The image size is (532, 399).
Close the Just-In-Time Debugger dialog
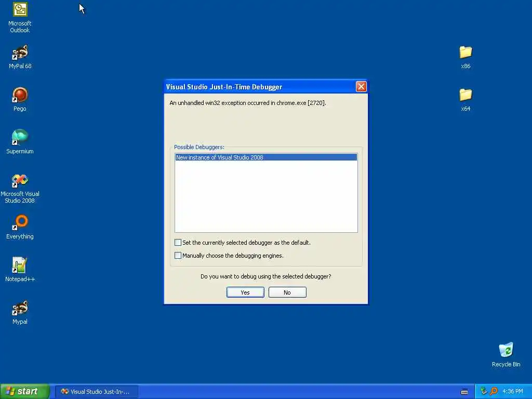coord(361,87)
